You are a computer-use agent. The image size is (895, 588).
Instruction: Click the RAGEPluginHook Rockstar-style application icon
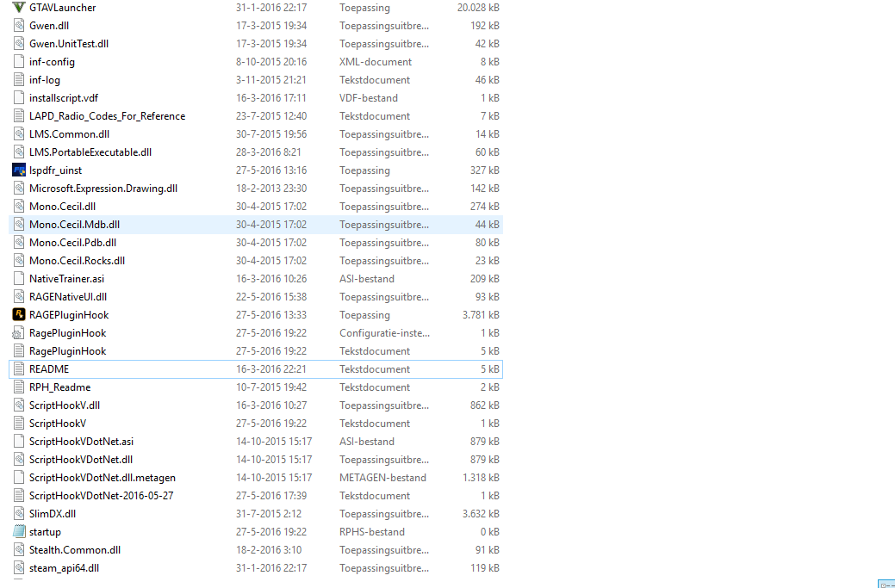click(x=19, y=315)
